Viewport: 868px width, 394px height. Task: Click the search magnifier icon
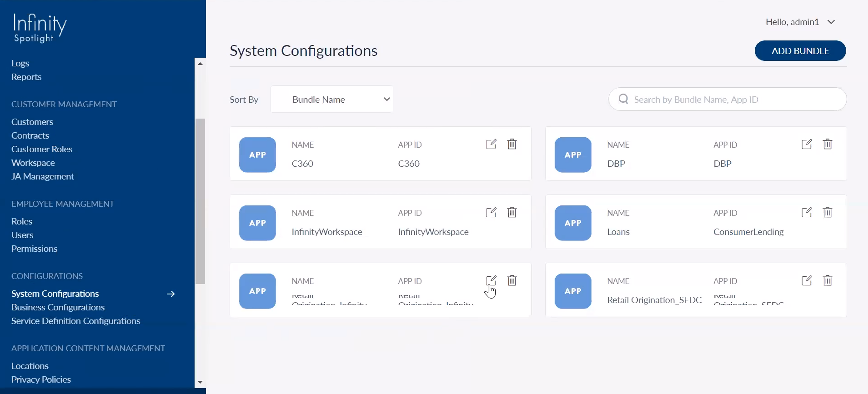623,99
